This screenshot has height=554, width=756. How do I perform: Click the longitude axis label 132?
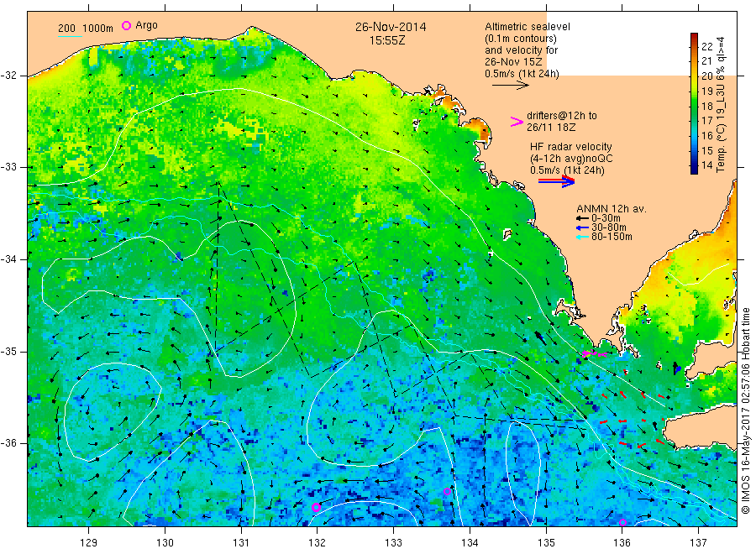[317, 543]
